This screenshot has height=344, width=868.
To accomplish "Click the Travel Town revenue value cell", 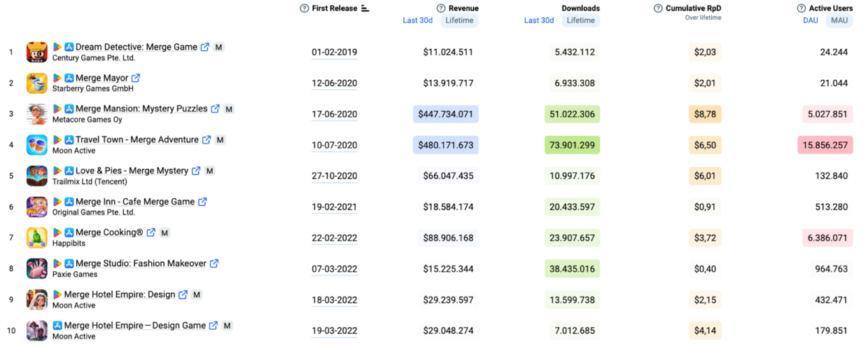I will click(x=445, y=145).
